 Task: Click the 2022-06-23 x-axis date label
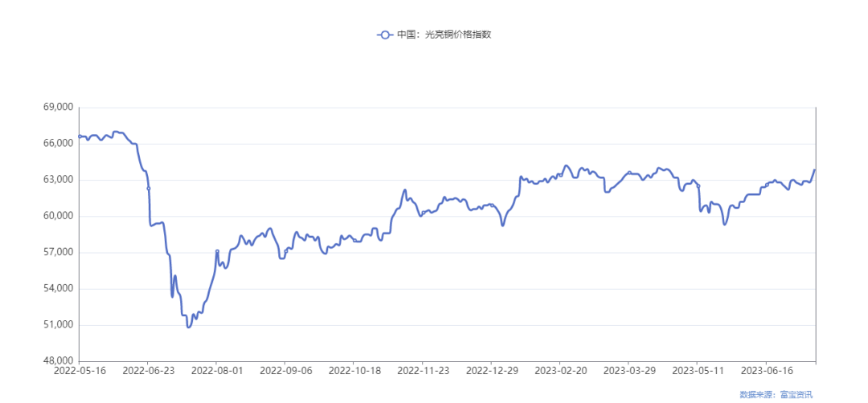pos(148,371)
